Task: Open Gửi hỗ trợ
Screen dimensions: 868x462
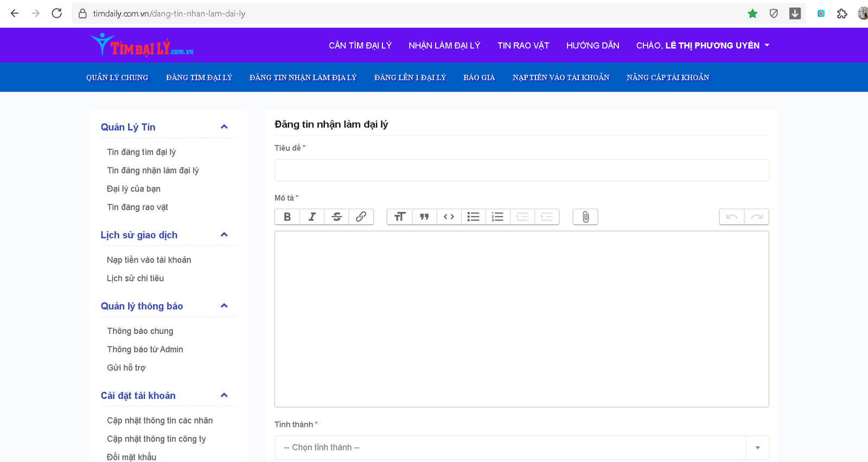Action: (126, 368)
